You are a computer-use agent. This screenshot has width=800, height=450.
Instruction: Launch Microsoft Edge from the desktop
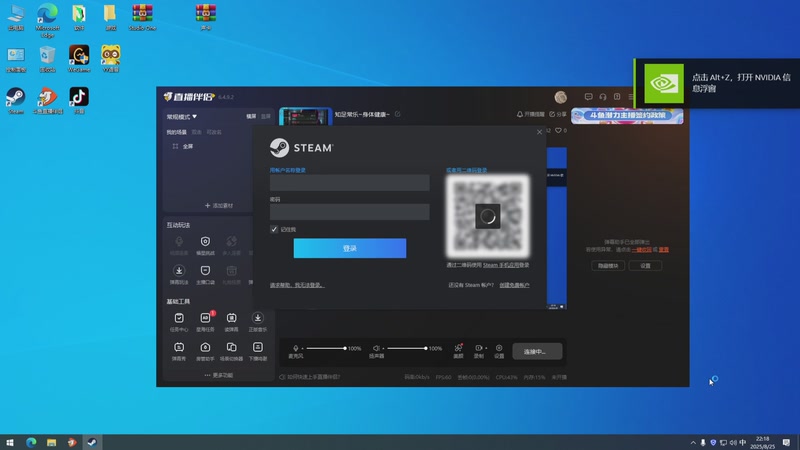click(x=47, y=19)
